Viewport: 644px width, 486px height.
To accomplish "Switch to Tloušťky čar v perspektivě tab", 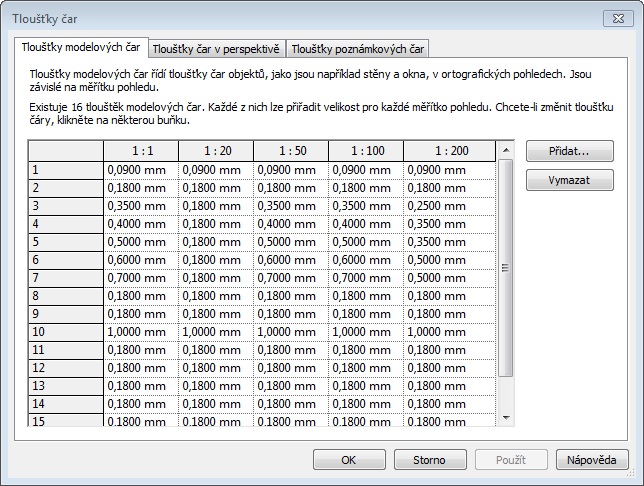I will click(217, 48).
